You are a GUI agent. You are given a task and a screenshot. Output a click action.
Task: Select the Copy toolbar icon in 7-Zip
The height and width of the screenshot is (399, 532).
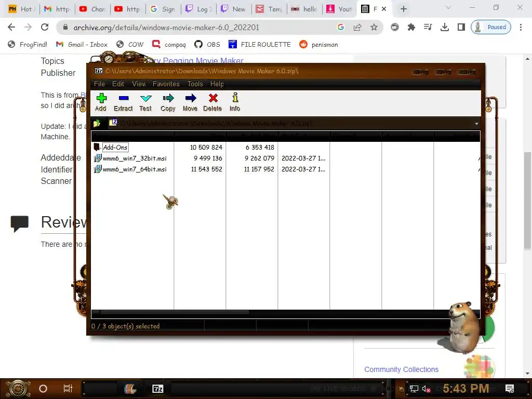coord(168,102)
